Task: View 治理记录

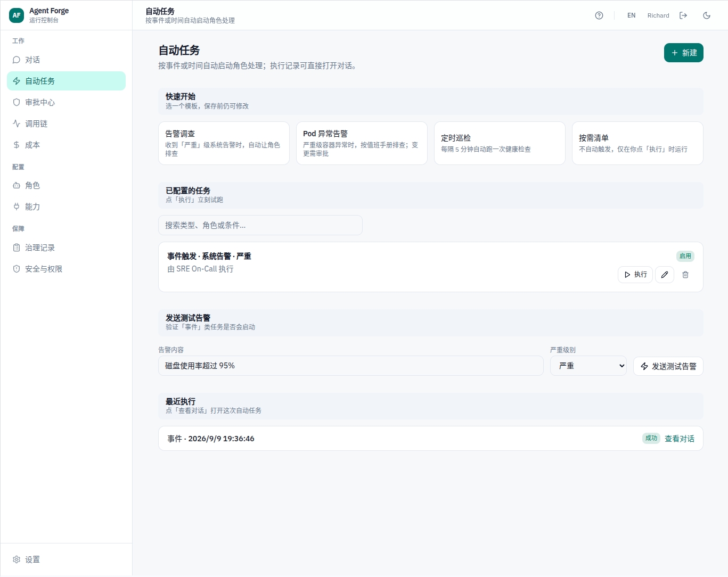Action: (66, 248)
